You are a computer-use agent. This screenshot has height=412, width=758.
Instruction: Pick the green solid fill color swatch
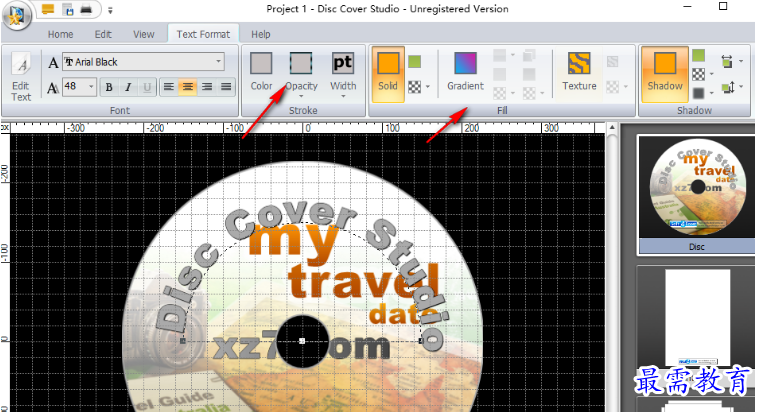point(414,61)
